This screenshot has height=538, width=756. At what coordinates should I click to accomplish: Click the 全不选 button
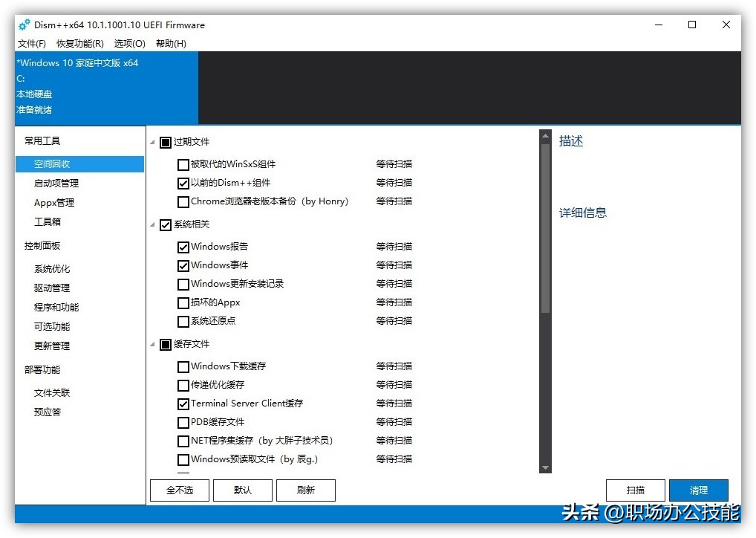[x=179, y=490]
